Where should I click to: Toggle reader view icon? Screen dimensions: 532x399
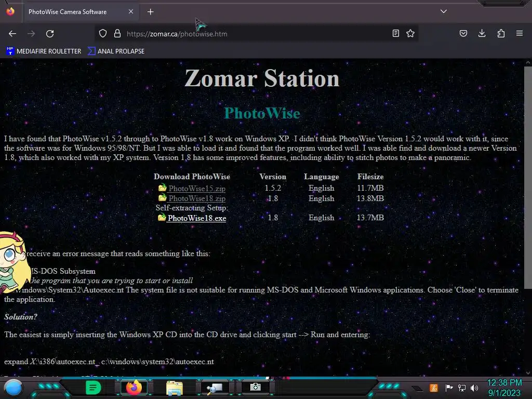click(395, 33)
